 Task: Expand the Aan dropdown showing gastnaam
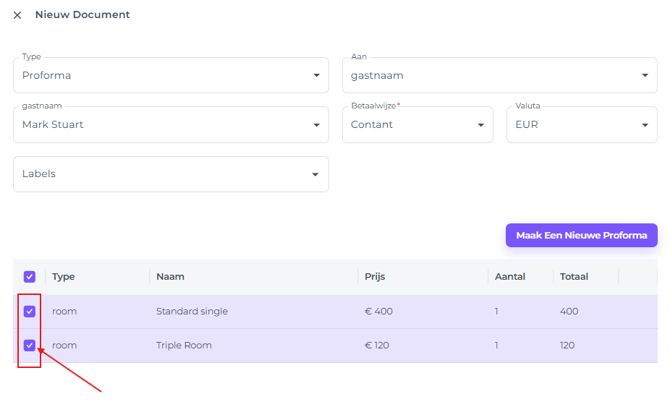tap(499, 75)
